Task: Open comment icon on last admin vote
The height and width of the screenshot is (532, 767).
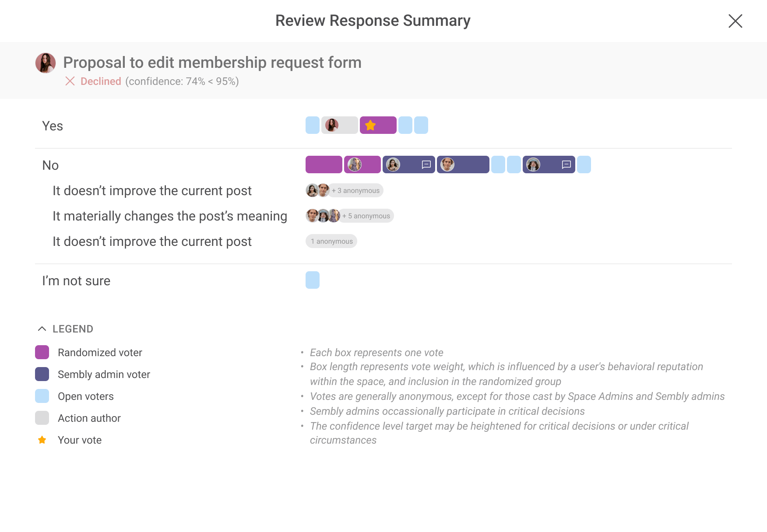Action: (566, 164)
